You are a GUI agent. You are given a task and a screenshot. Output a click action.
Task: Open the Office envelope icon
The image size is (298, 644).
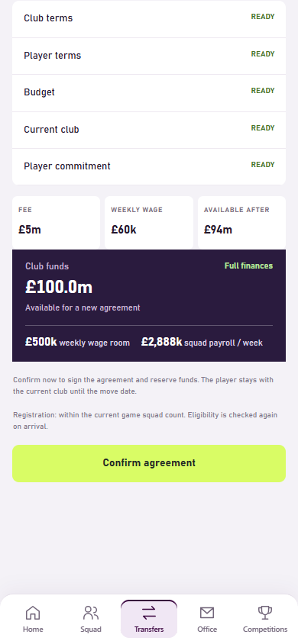207,613
